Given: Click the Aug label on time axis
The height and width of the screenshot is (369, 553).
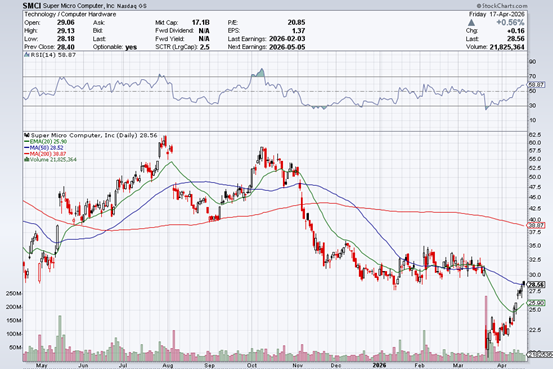Looking at the screenshot, I should click(168, 365).
